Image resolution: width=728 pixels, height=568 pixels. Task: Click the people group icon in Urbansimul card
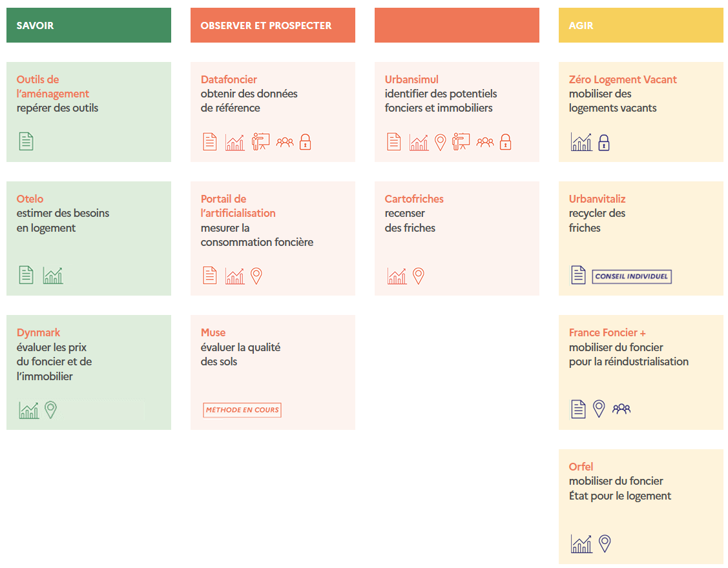pyautogui.click(x=485, y=142)
